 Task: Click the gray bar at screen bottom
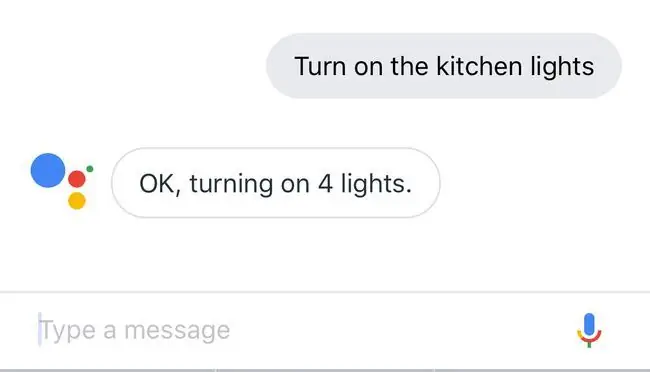(325, 370)
